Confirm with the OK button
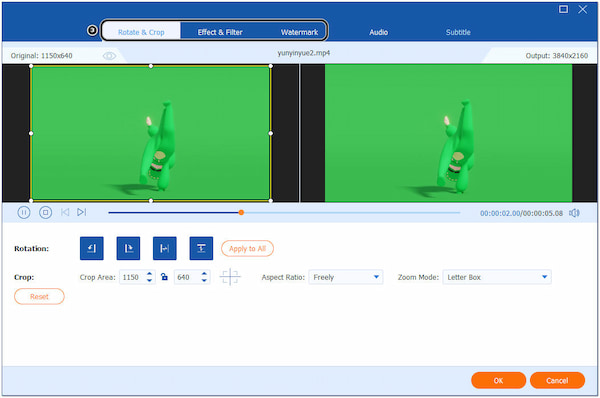 point(498,380)
